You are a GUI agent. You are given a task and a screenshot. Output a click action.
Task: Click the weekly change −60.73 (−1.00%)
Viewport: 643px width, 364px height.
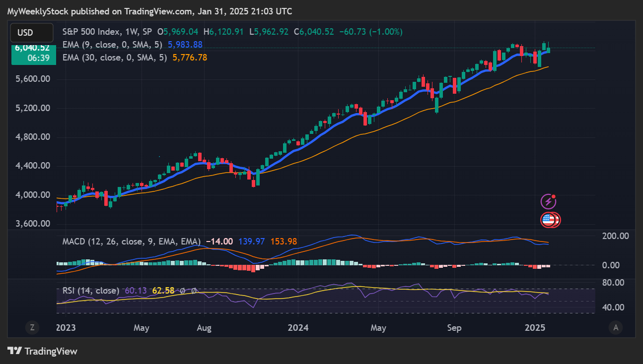pos(370,32)
